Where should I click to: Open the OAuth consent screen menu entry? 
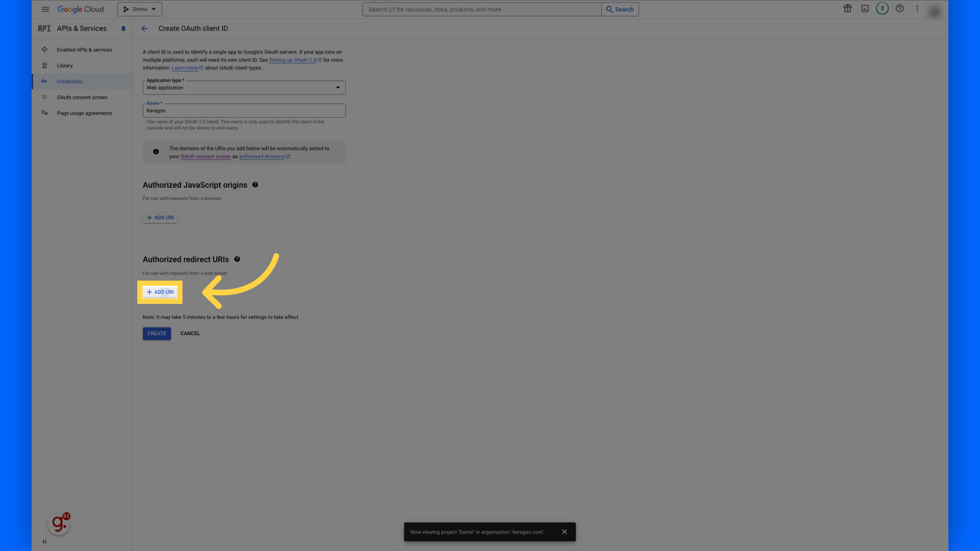point(83,97)
